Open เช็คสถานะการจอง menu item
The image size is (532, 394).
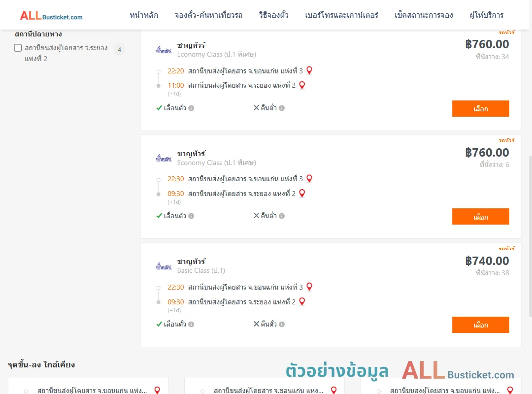tap(424, 15)
